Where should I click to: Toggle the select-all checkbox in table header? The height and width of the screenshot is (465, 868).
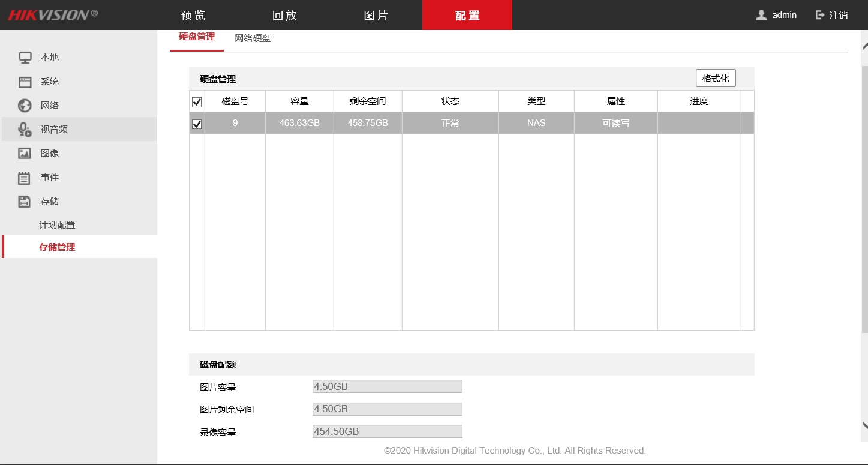tap(197, 102)
